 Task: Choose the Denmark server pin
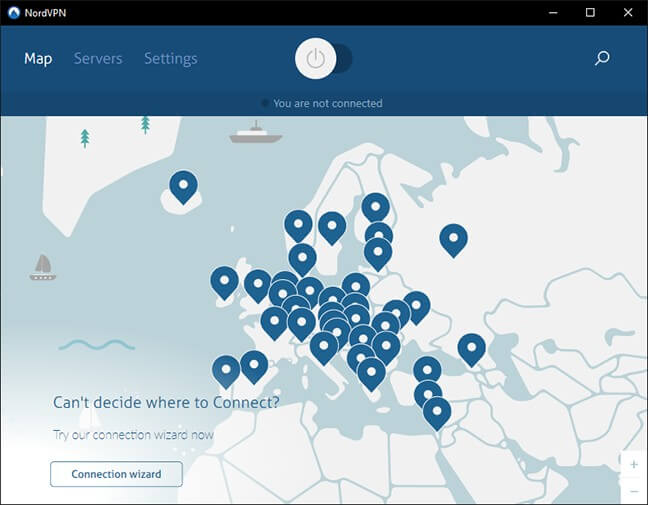coord(303,259)
